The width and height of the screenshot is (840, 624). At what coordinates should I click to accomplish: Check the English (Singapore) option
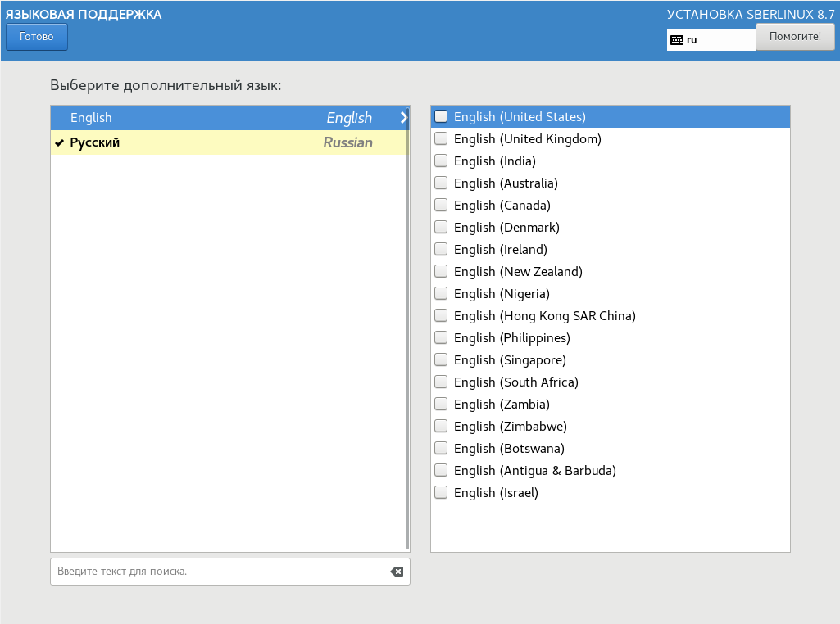point(441,360)
